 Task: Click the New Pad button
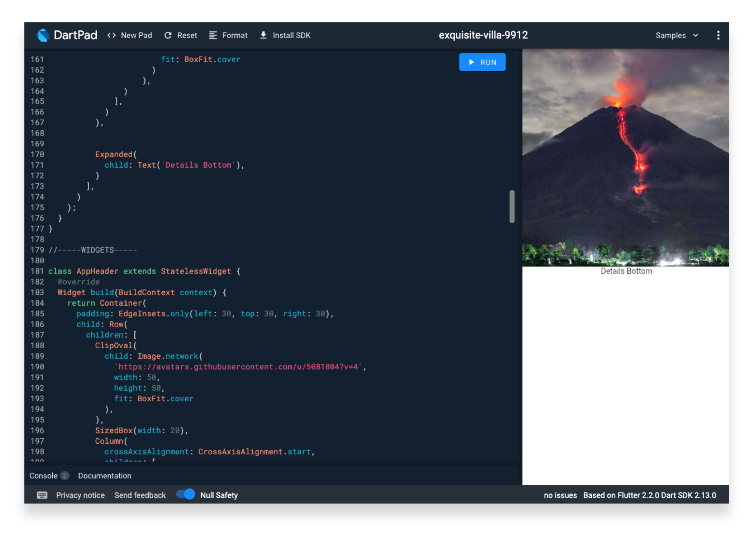pyautogui.click(x=129, y=35)
